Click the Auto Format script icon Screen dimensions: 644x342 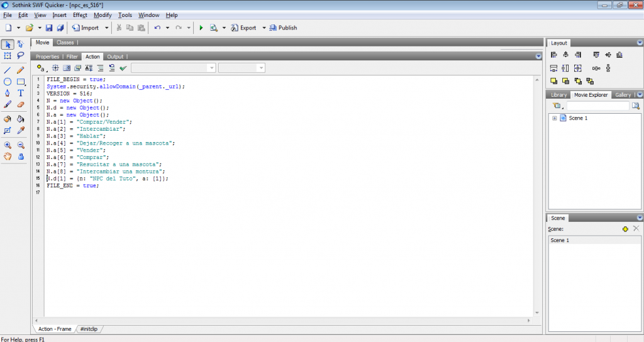click(x=100, y=68)
